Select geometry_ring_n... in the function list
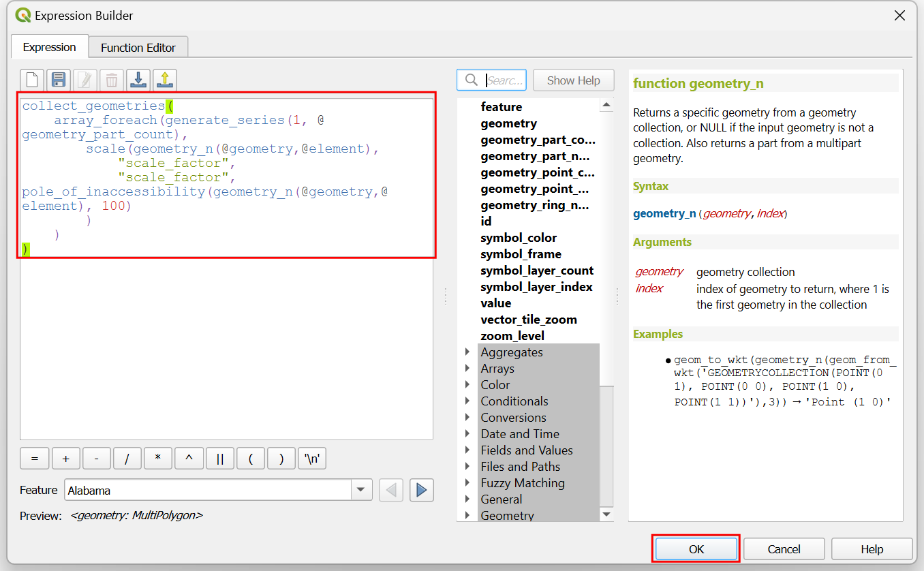Viewport: 924px width, 571px height. [534, 205]
